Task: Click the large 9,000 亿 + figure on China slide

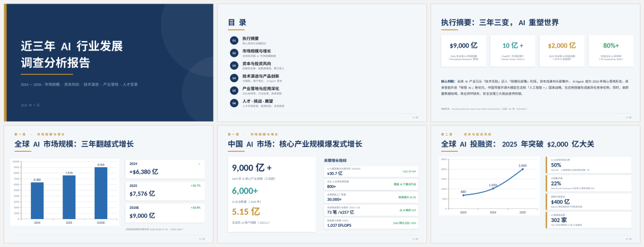Action: [x=252, y=168]
